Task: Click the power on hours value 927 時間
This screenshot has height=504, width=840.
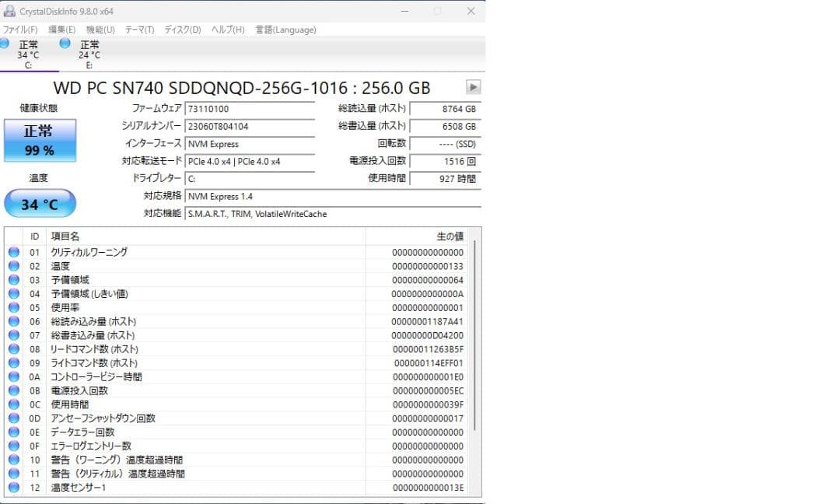Action: [445, 179]
